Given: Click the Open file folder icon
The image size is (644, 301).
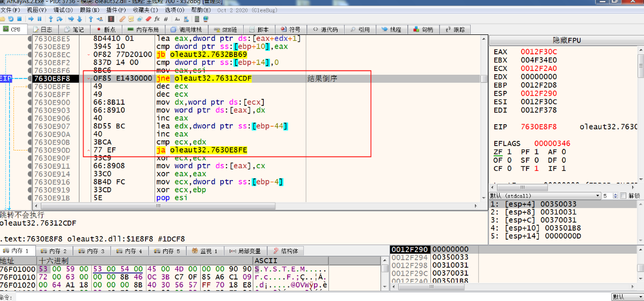Looking at the screenshot, I should coord(3,19).
